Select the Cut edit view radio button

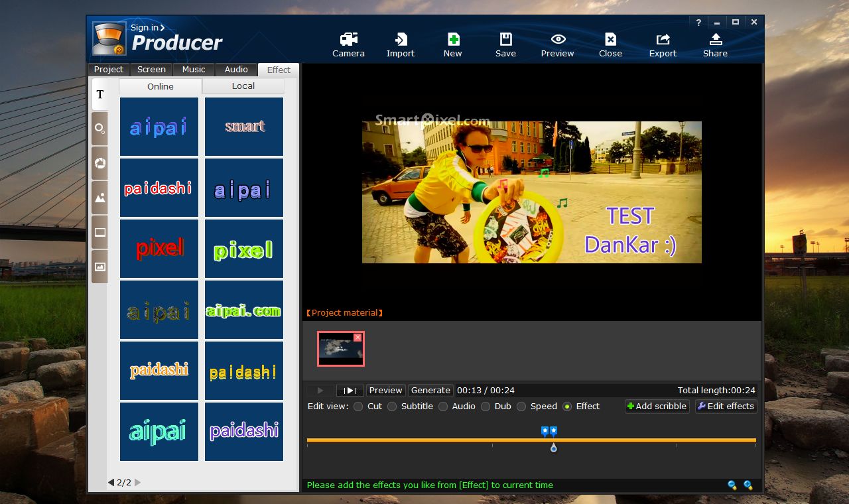[358, 407]
